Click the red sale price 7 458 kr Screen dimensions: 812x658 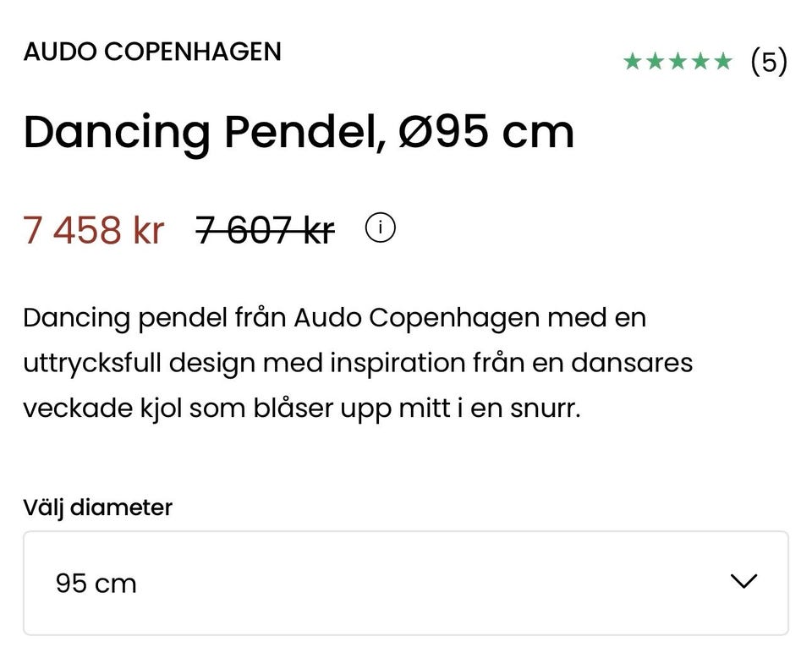(94, 230)
